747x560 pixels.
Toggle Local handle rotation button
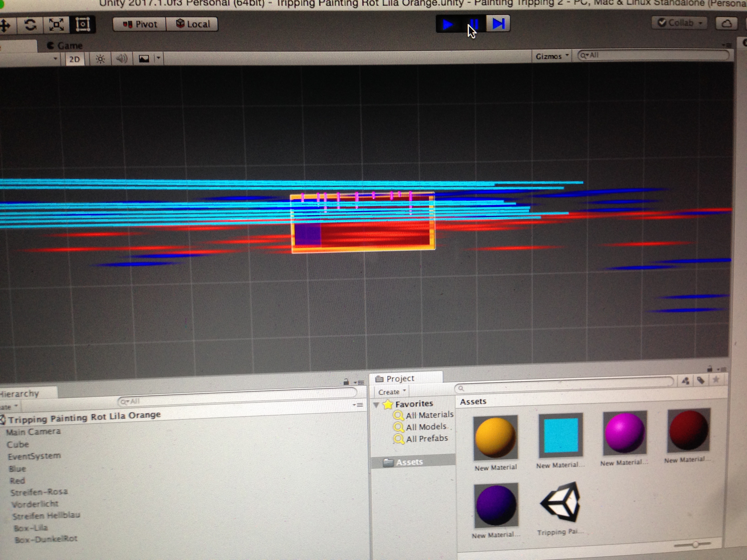[x=193, y=24]
